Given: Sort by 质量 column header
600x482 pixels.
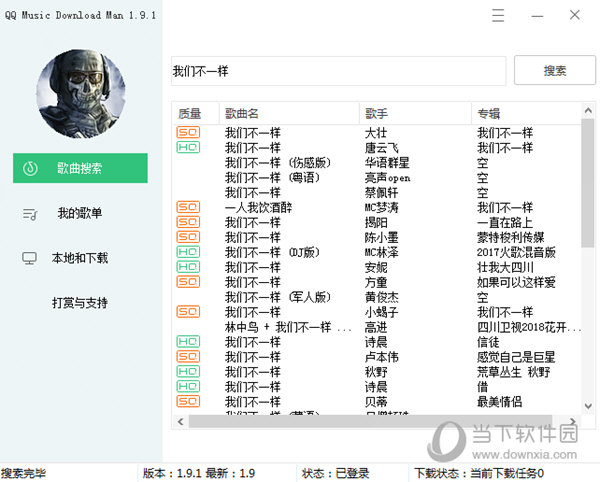Looking at the screenshot, I should pyautogui.click(x=189, y=114).
